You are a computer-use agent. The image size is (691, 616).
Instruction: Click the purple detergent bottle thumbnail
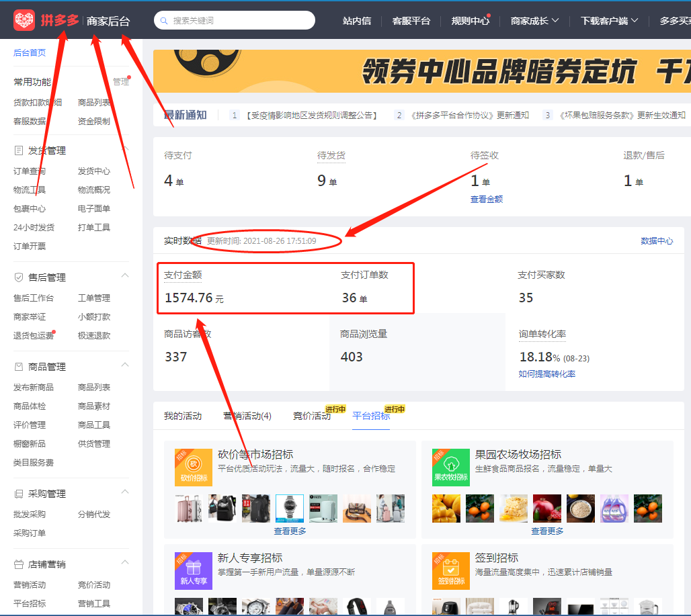[614, 508]
